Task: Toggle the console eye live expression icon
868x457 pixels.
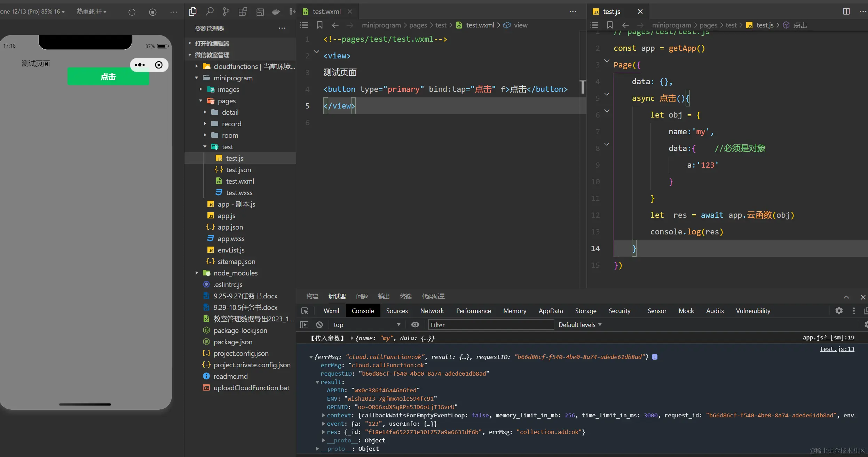Action: [415, 324]
